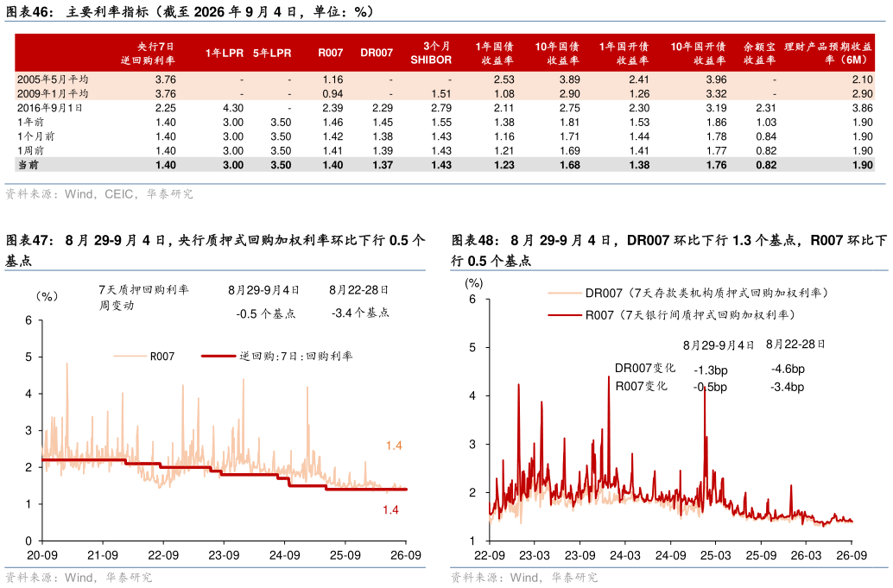Viewport: 893px width, 588px height.
Task: Select 1.68 value in 当前 row
Action: pos(569,165)
